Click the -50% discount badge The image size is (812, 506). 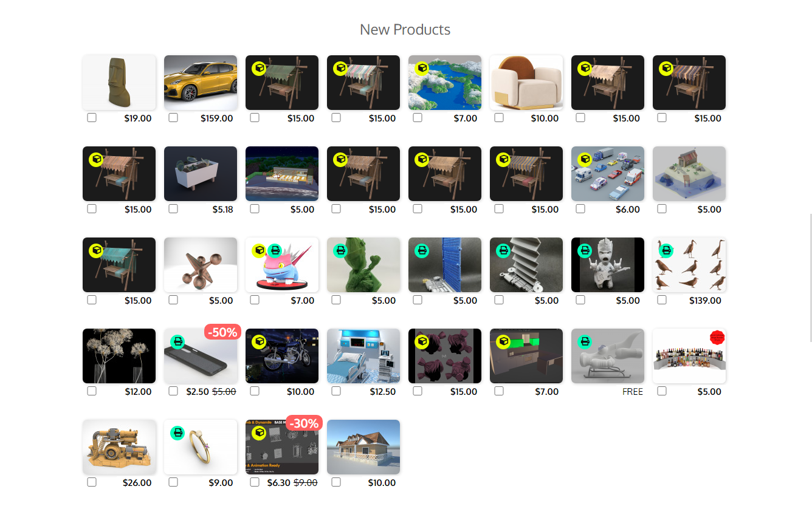click(x=223, y=332)
